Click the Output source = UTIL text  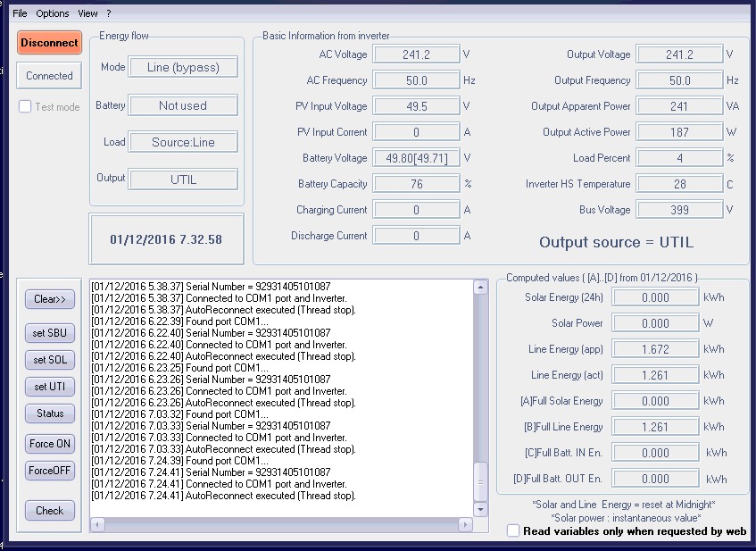coord(616,242)
